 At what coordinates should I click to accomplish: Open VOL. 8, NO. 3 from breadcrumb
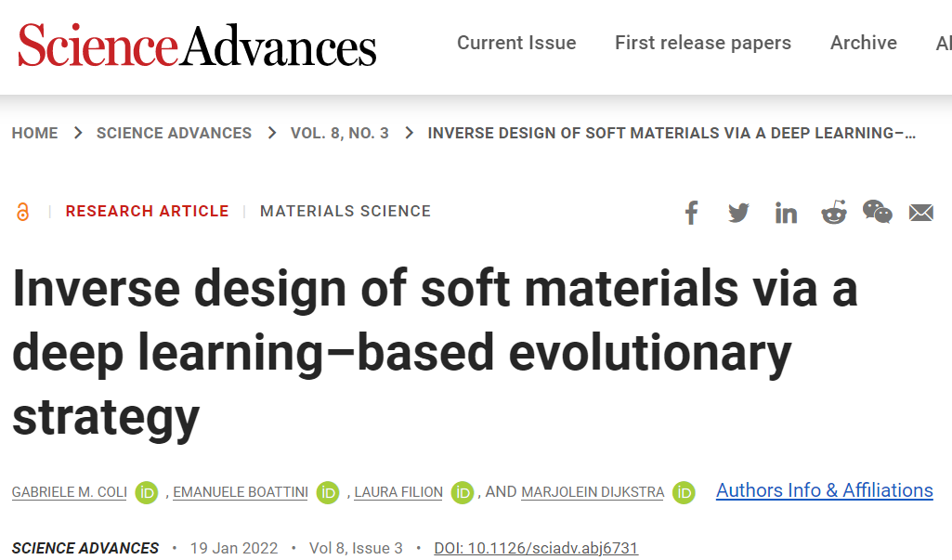coord(339,133)
